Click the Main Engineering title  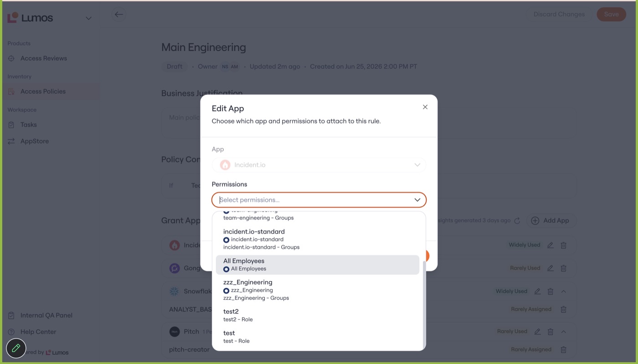coord(204,47)
